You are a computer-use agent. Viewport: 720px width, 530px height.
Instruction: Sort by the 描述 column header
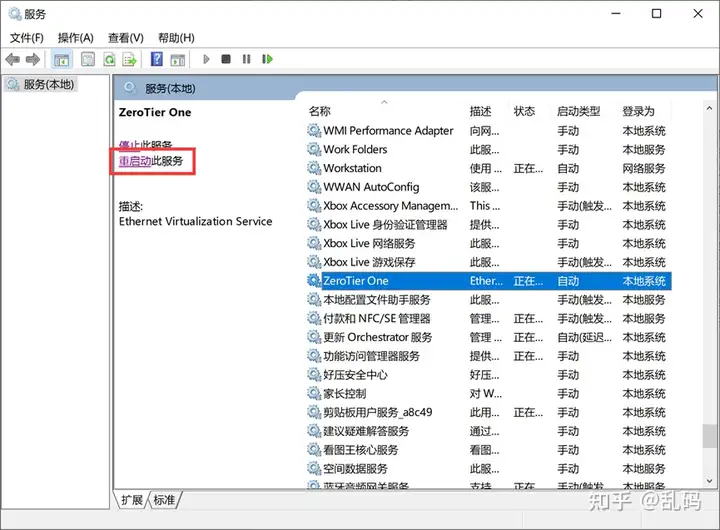click(480, 111)
